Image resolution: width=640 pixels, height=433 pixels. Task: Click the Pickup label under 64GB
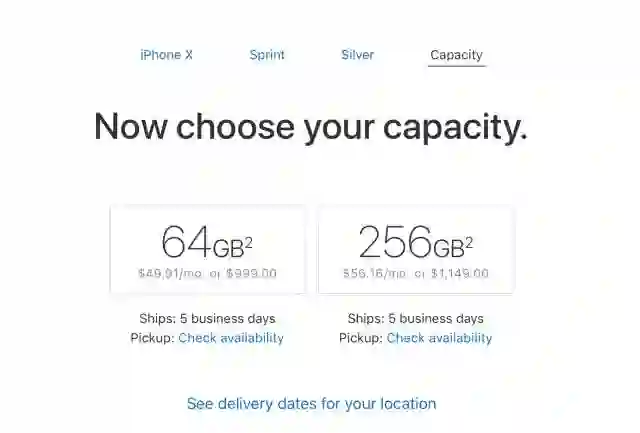(x=152, y=338)
